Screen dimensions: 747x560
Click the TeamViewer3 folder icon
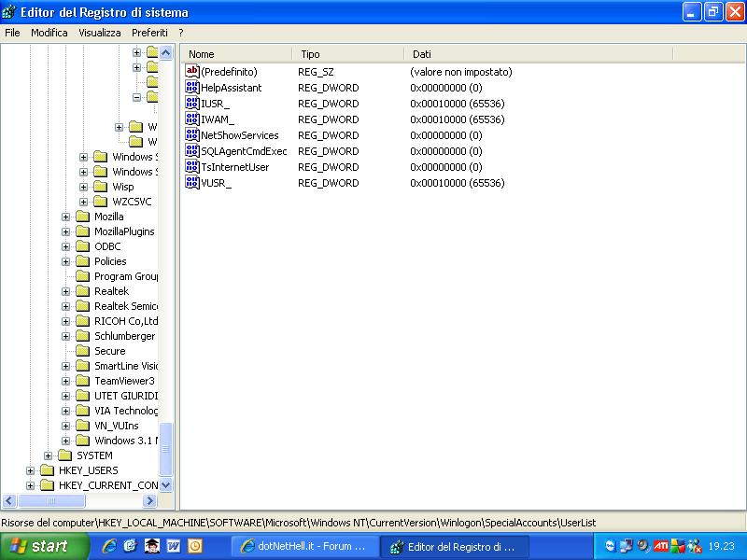tap(83, 381)
